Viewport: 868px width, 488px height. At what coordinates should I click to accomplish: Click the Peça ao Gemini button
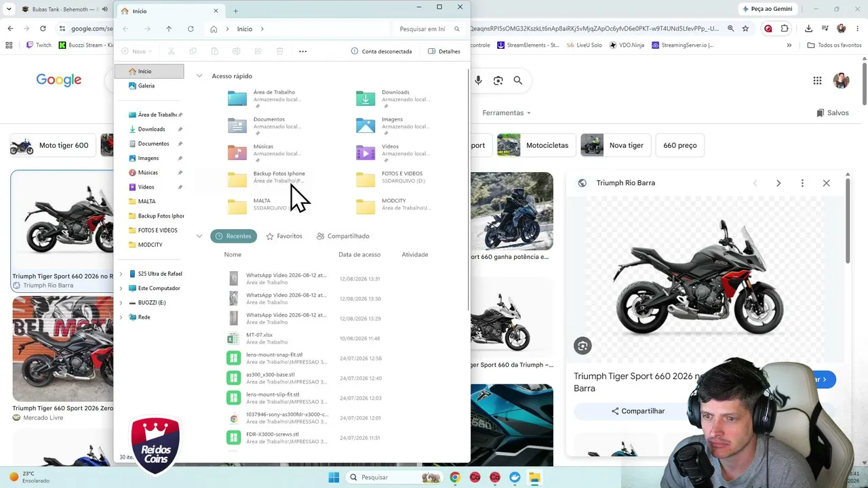tap(767, 9)
